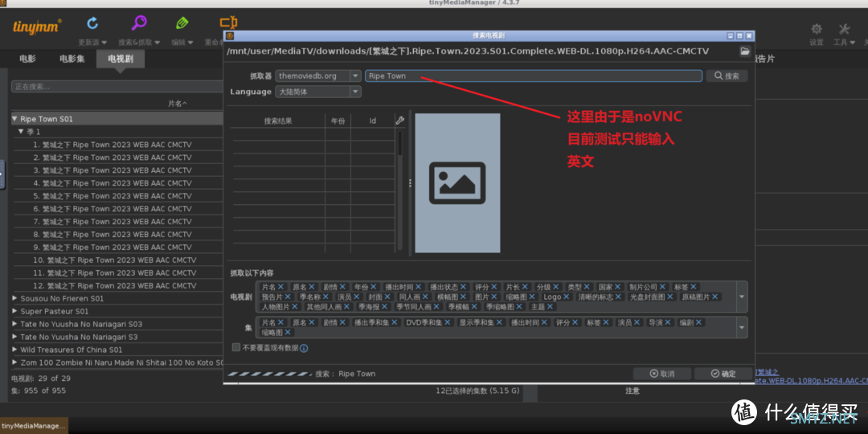Expand Wild Treasures Of China S01
The height and width of the screenshot is (434, 868).
click(x=14, y=350)
